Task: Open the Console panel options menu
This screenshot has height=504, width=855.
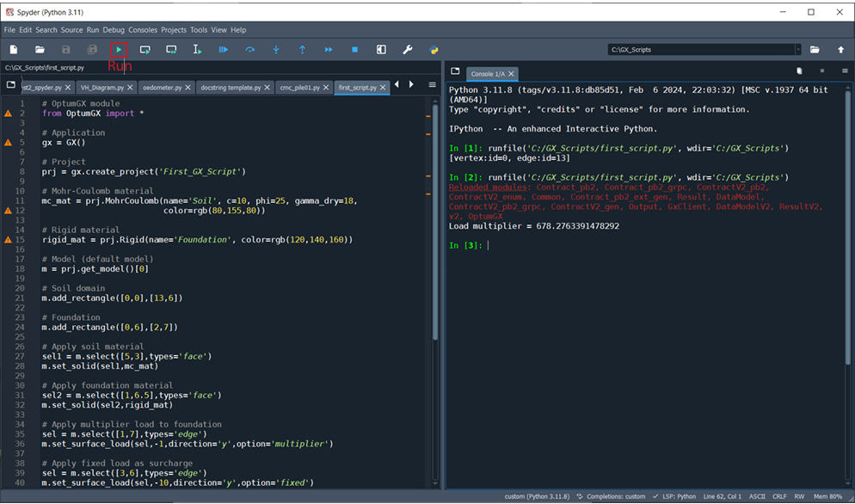Action: tap(844, 72)
